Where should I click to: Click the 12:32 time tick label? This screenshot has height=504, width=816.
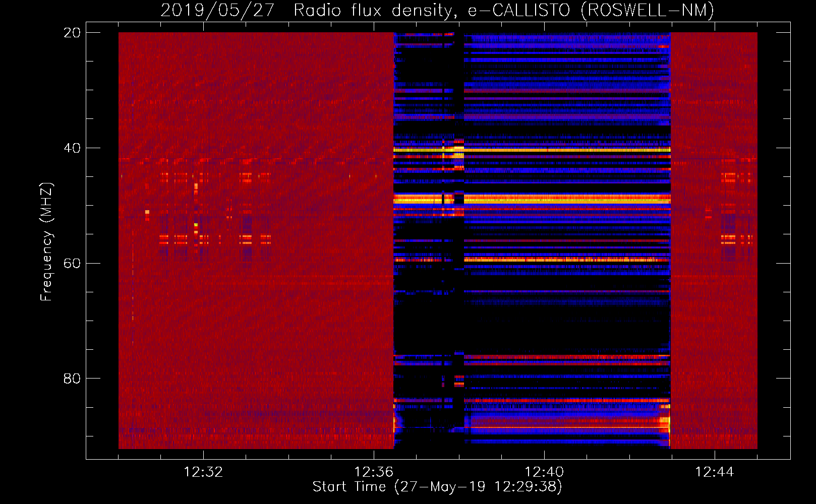point(203,472)
